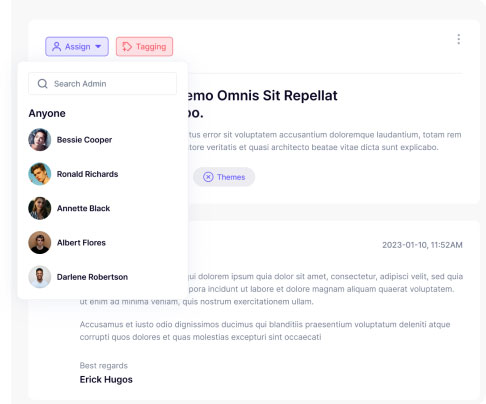Remove the Themes tag via x icon
The height and width of the screenshot is (404, 486).
[208, 177]
